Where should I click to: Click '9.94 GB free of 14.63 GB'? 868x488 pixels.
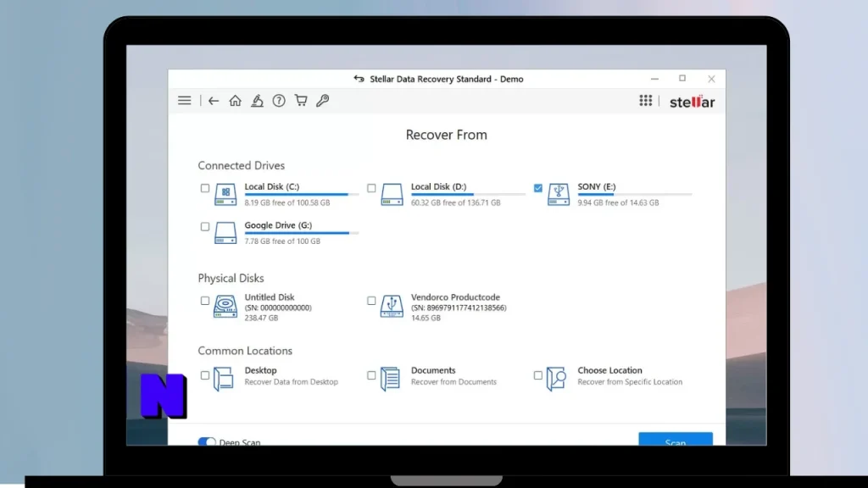pos(618,202)
